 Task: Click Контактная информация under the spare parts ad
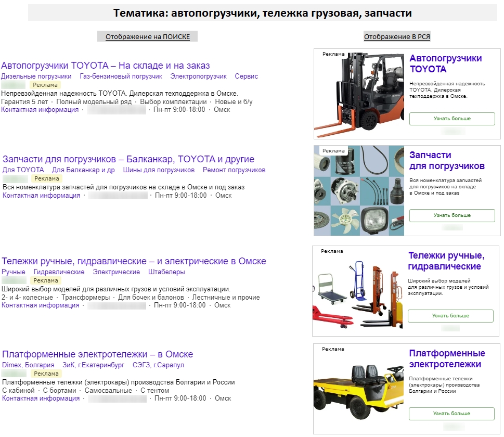tap(42, 196)
